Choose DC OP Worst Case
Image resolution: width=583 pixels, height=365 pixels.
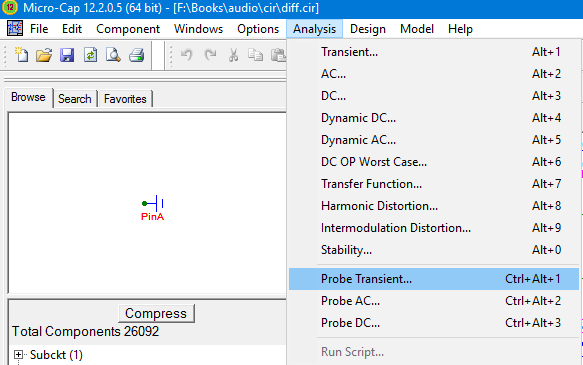[434, 162]
